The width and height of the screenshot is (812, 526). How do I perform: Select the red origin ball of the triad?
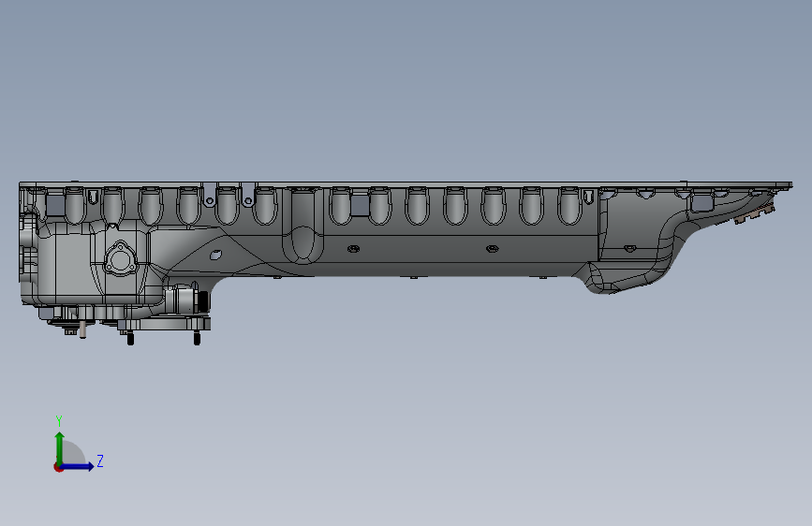click(58, 467)
